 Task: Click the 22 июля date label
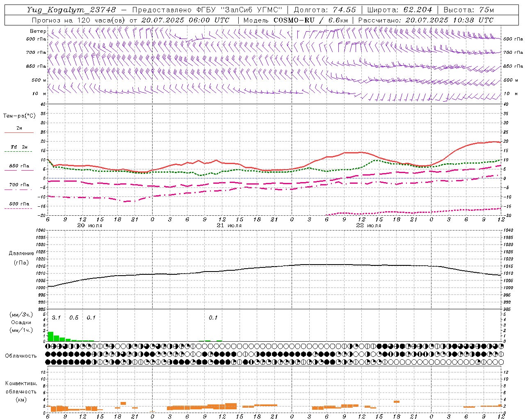coord(369,226)
